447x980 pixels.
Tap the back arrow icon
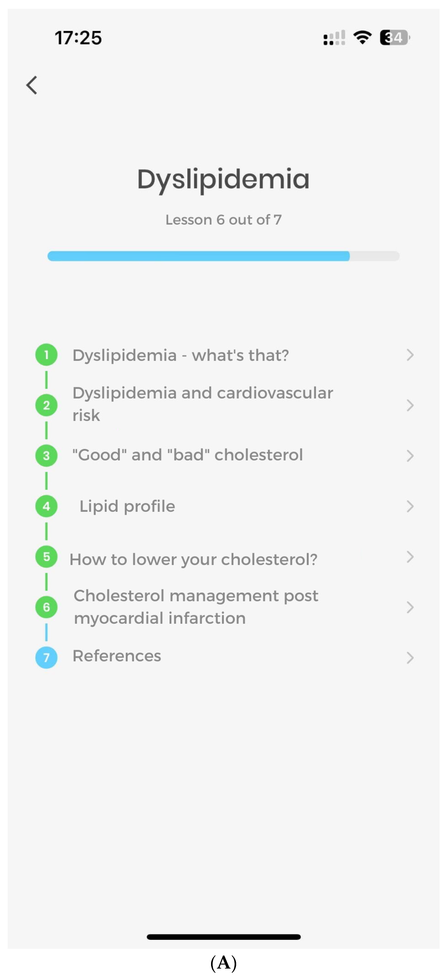pyautogui.click(x=32, y=85)
